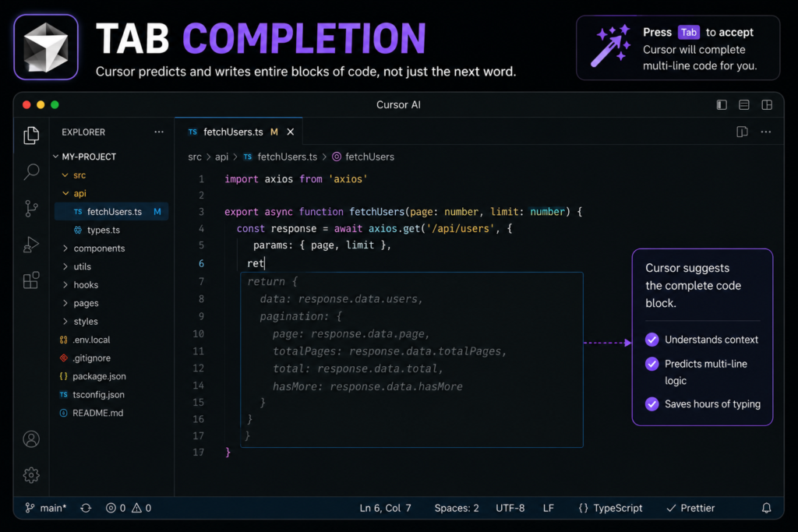Open the Accounts profile icon
Viewport: 798px width, 532px height.
click(x=31, y=439)
